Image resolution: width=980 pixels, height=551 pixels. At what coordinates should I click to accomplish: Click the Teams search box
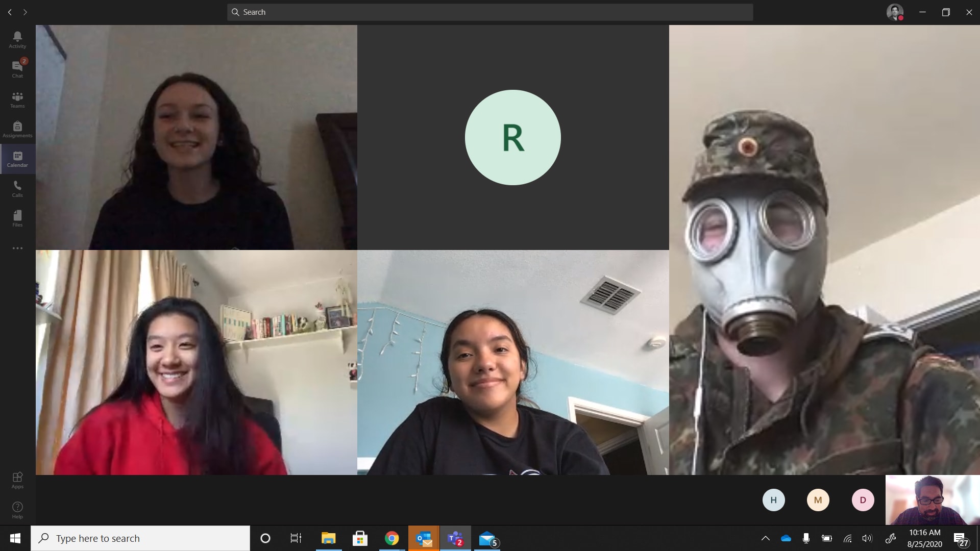(489, 12)
